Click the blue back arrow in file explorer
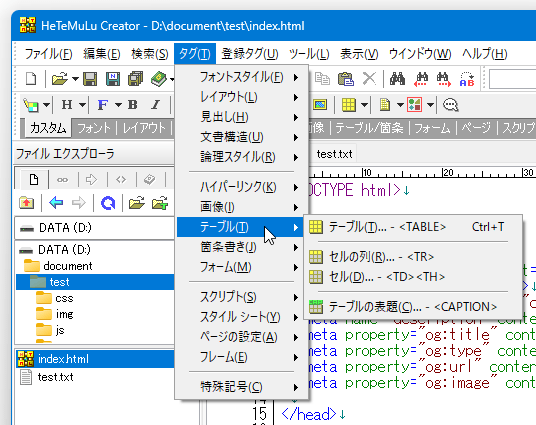This screenshot has width=536, height=425. click(56, 203)
